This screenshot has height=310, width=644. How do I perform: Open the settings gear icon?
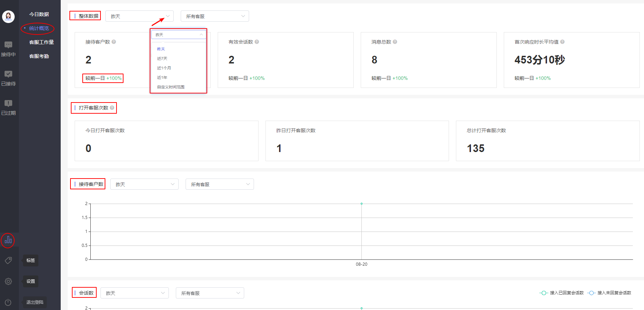coord(8,281)
